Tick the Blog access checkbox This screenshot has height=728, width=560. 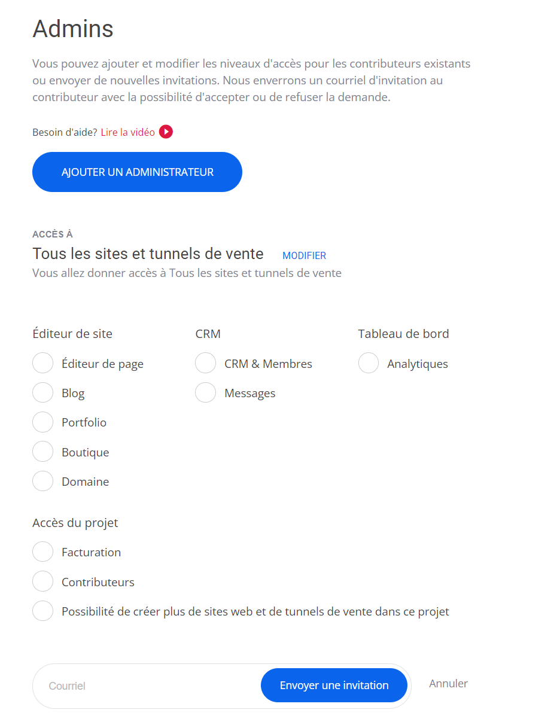[x=43, y=393]
